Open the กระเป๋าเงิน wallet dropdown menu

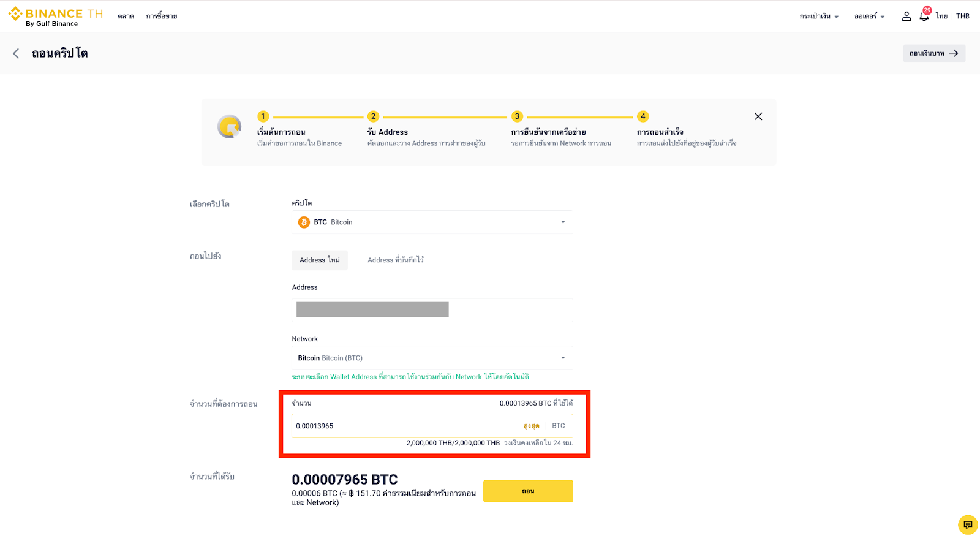tap(818, 17)
